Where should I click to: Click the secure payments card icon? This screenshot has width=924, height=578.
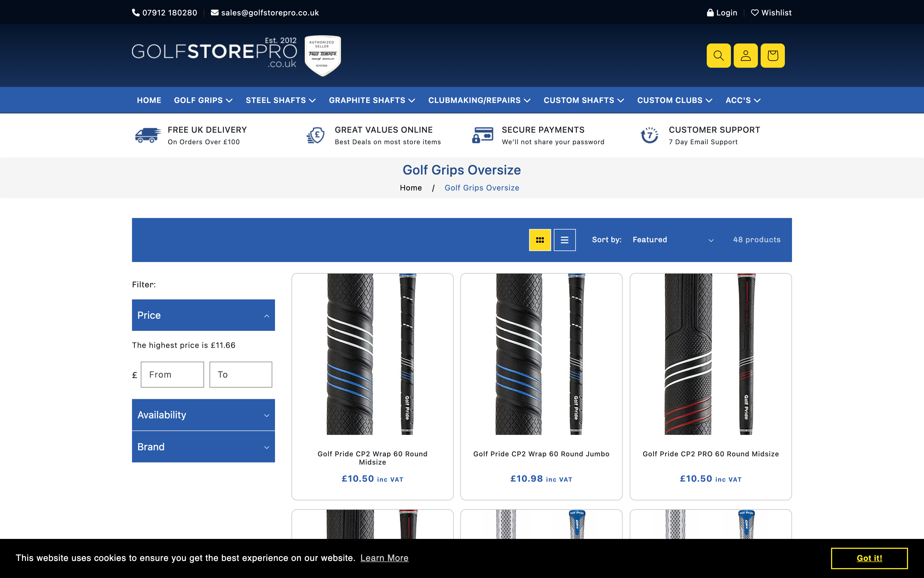point(483,135)
